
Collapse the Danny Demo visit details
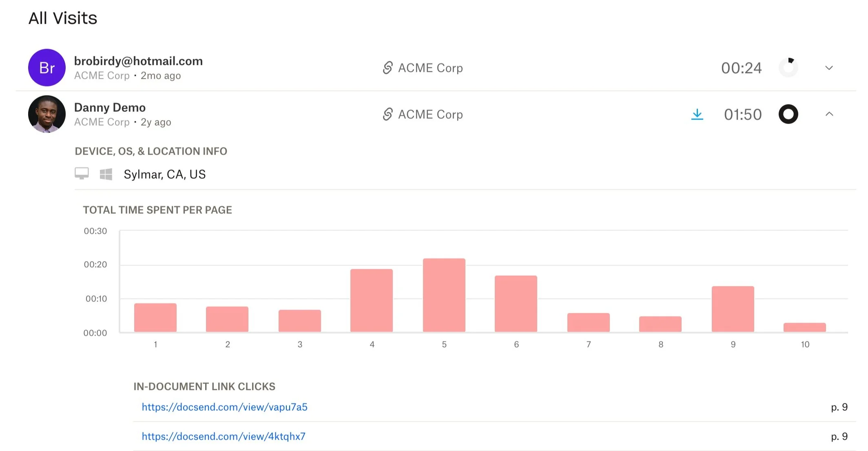(829, 114)
